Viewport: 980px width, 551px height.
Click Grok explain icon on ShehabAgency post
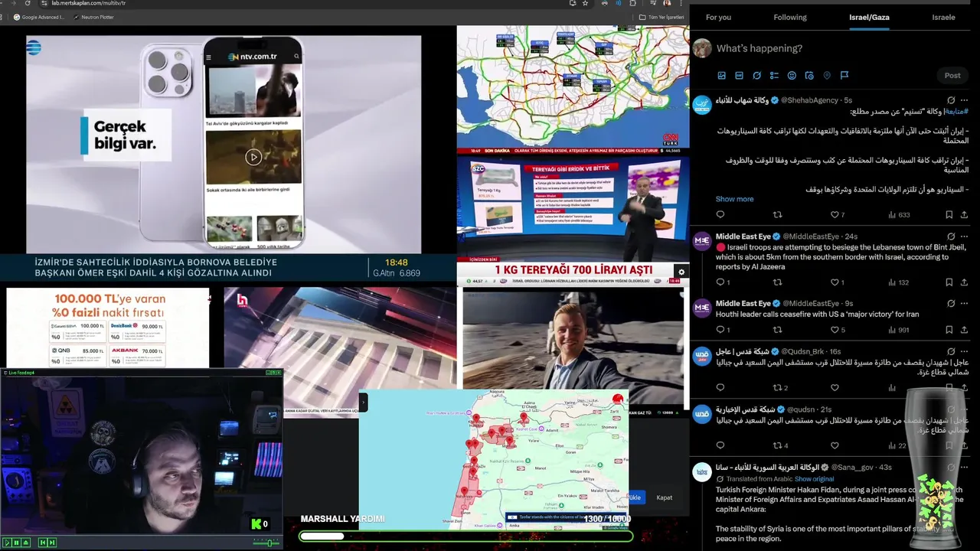951,100
